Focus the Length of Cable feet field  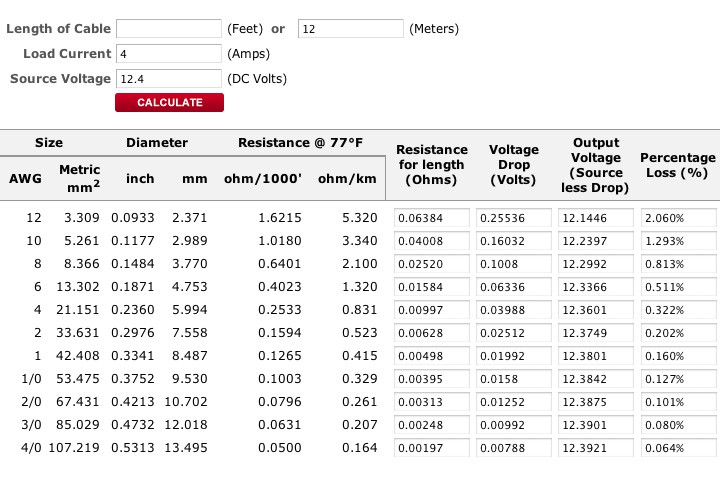tap(169, 28)
